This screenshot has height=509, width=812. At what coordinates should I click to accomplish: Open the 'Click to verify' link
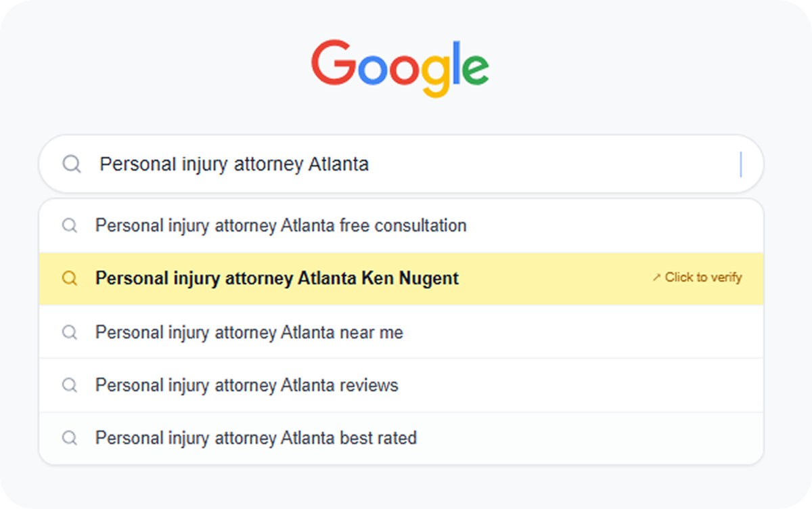click(703, 278)
